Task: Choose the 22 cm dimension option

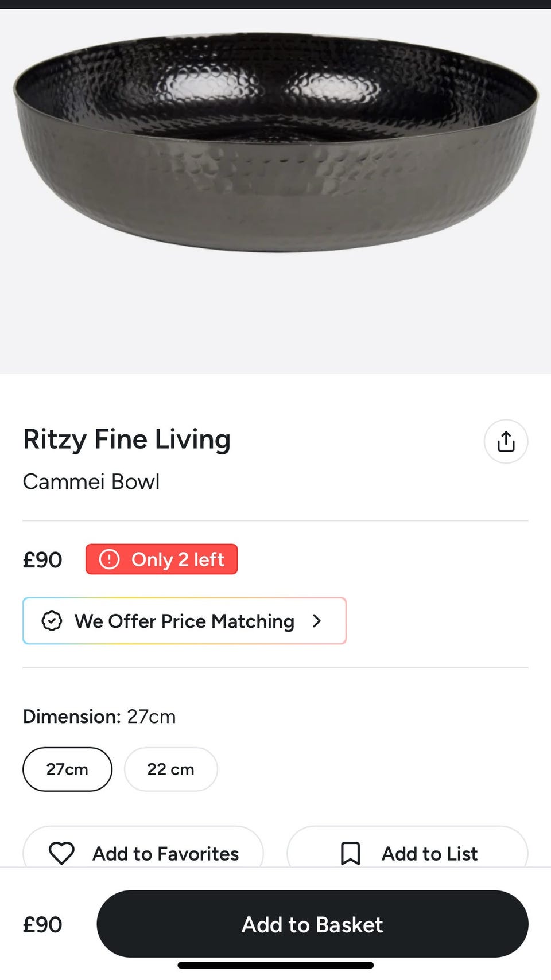Action: [170, 769]
